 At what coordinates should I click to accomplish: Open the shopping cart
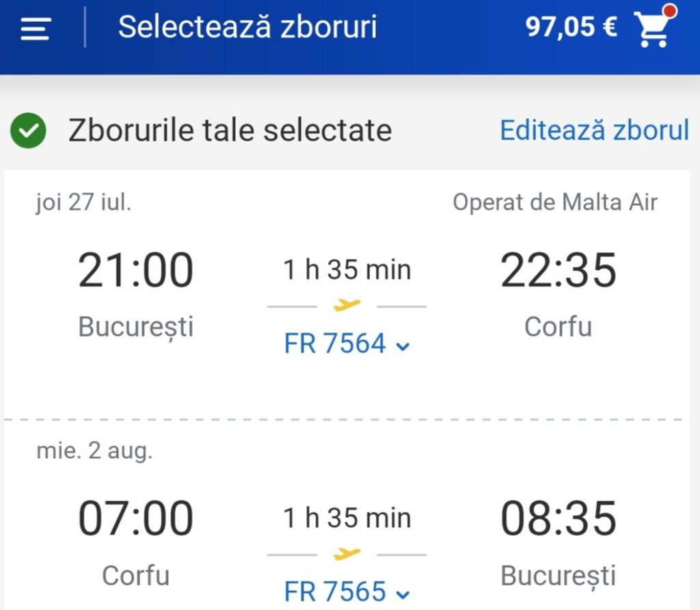653,28
